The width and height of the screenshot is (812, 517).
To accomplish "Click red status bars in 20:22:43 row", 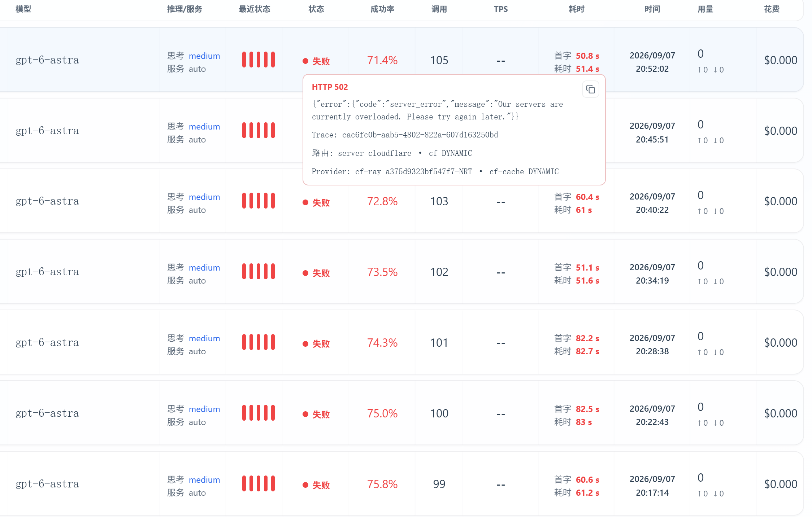I will click(259, 413).
